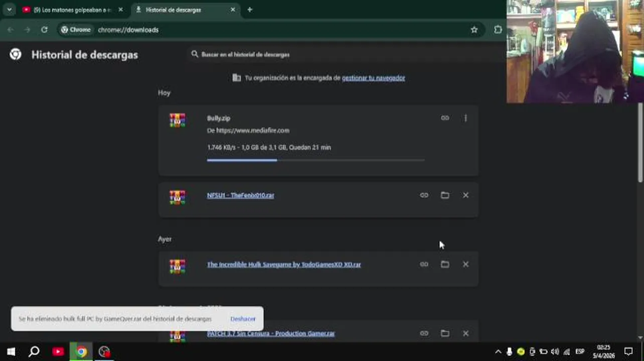This screenshot has height=361, width=644.
Task: Go back with the browser back arrow
Action: coord(11,30)
